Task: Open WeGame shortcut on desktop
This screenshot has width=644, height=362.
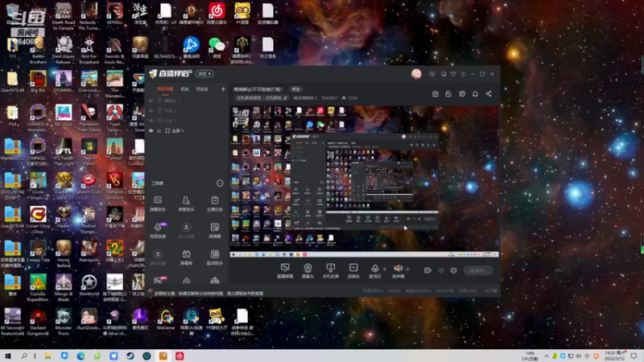Action: pyautogui.click(x=166, y=320)
